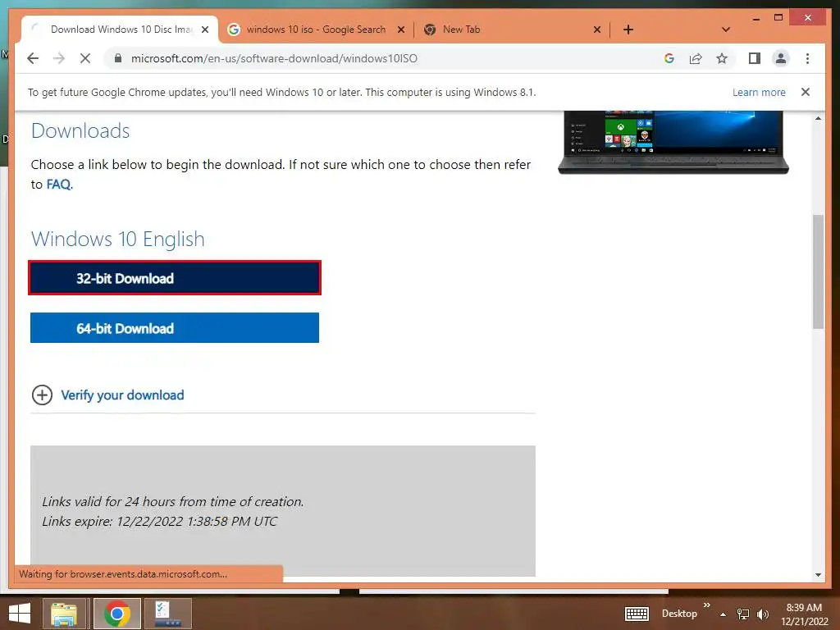Viewport: 840px width, 630px height.
Task: Click the page vertical scrollbar thumb
Action: click(x=818, y=272)
